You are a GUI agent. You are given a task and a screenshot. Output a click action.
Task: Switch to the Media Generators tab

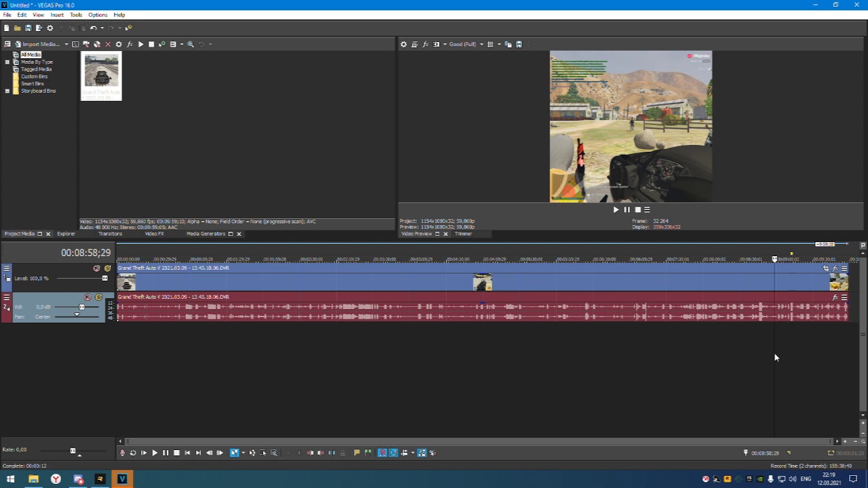coord(205,234)
